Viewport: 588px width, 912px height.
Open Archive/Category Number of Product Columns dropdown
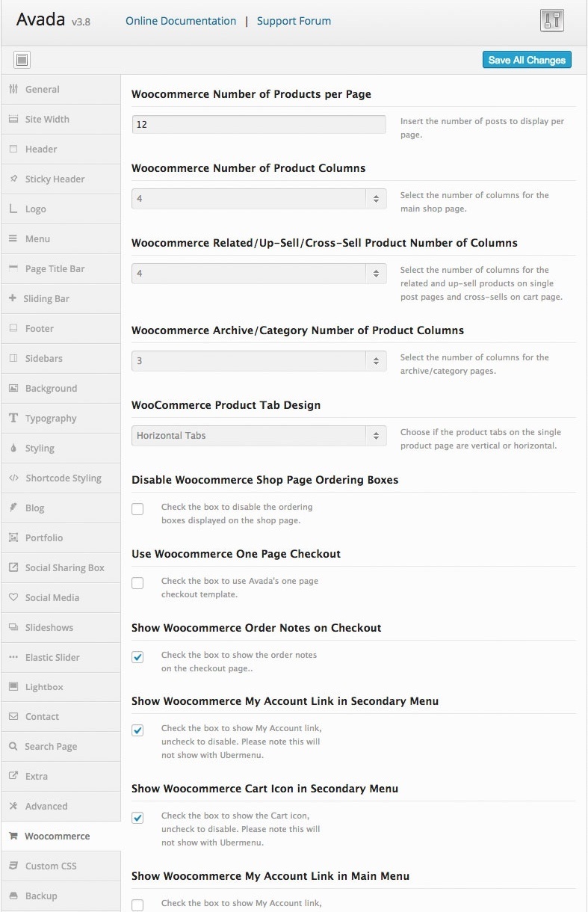click(259, 361)
